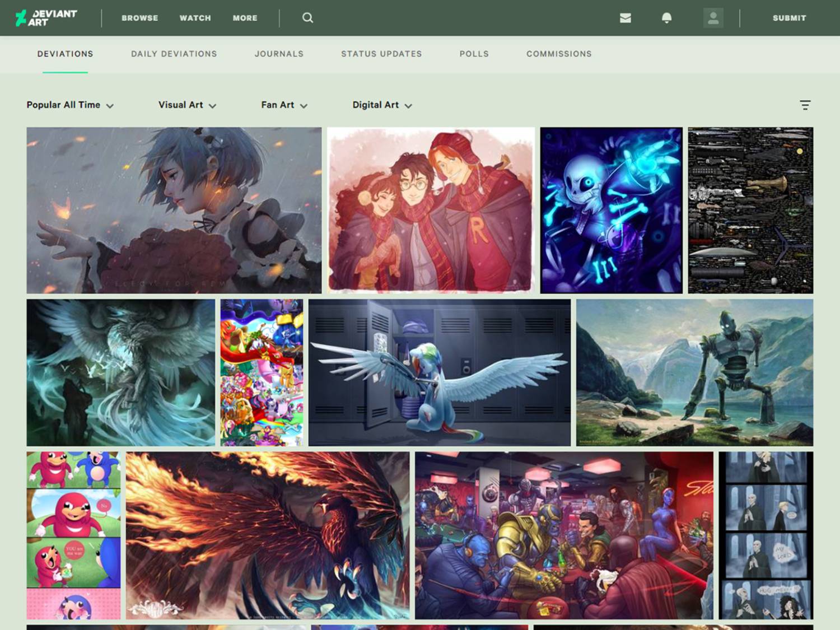Open the Fan Art dropdown

coord(284,105)
